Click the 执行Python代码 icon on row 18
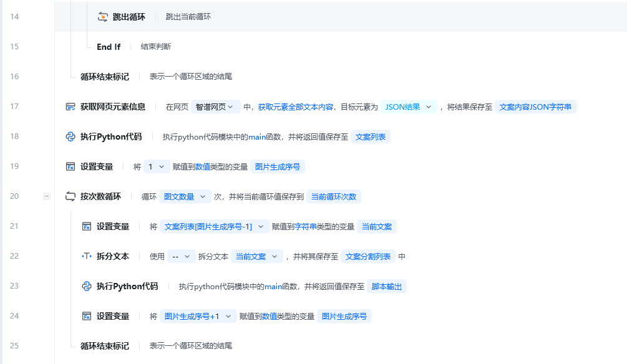 (70, 136)
